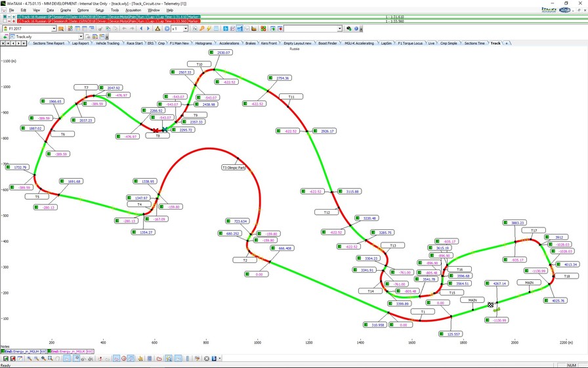Click the red plus on dataset row 2

click(14, 21)
